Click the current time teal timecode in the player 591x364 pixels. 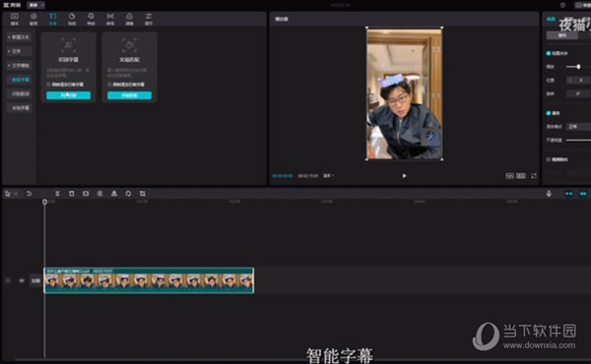[283, 176]
